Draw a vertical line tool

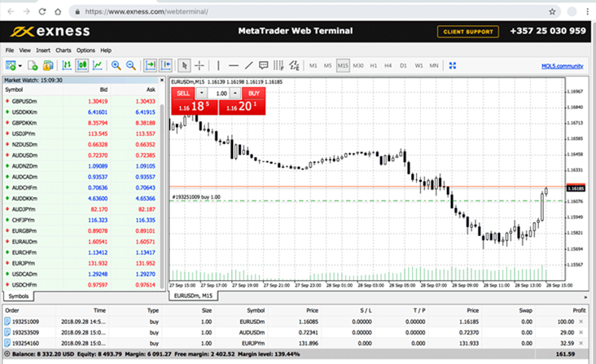(x=218, y=66)
